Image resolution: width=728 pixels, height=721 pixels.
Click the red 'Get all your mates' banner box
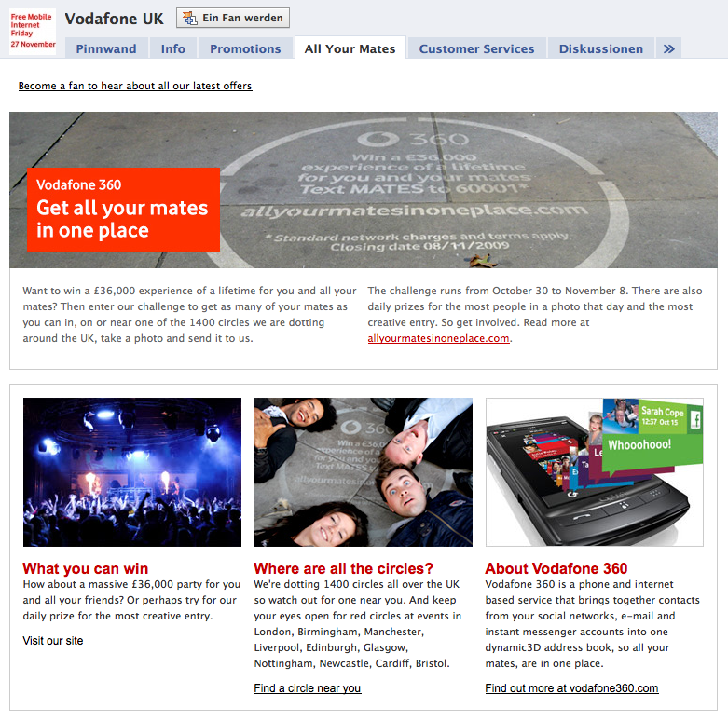click(x=123, y=210)
